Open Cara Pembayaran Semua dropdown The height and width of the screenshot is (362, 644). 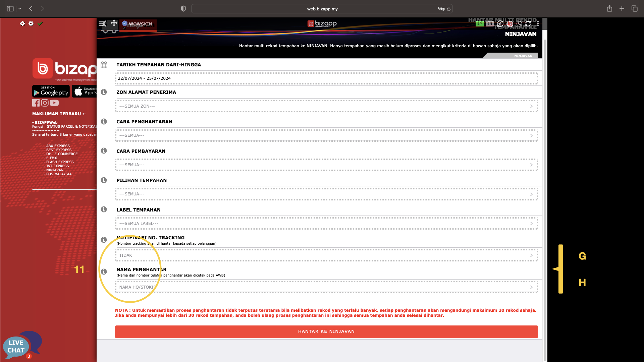point(326,165)
